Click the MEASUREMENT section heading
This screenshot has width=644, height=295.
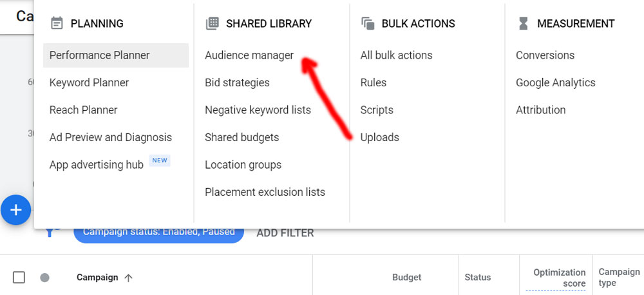tap(576, 23)
